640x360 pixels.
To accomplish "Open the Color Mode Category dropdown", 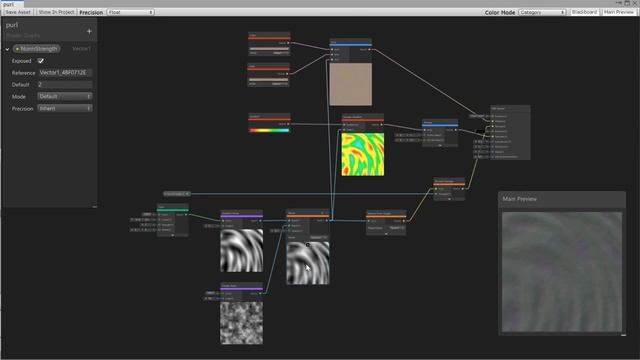I will (542, 12).
